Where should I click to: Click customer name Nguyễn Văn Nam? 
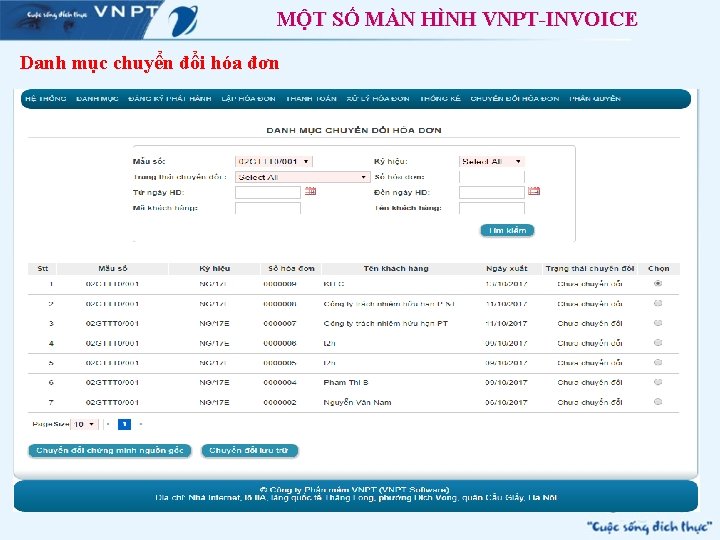357,403
